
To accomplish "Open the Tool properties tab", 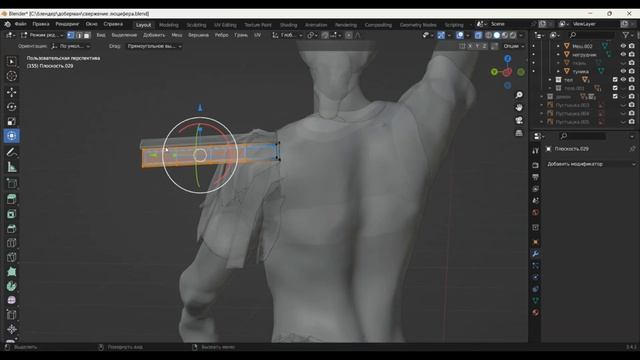I will tap(536, 151).
